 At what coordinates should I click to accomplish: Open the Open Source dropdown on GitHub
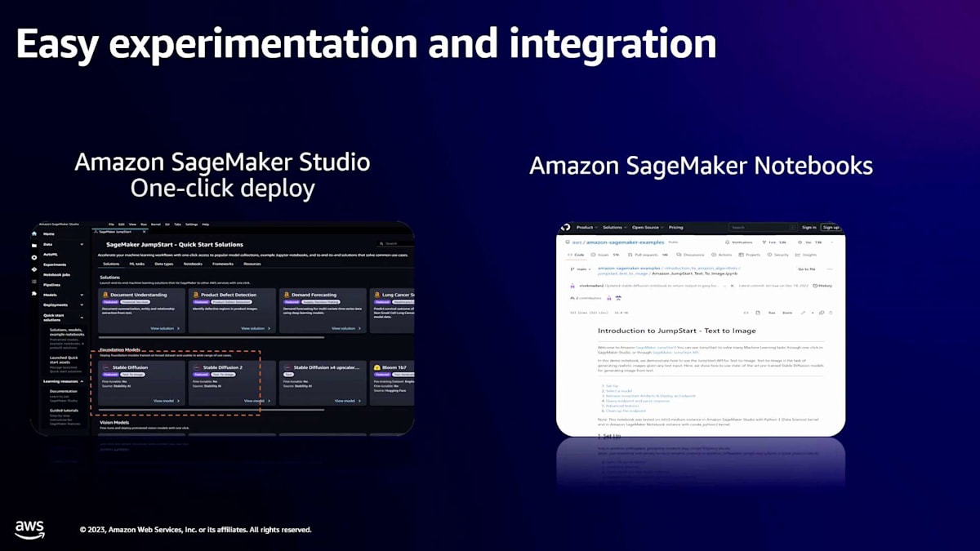(x=648, y=227)
